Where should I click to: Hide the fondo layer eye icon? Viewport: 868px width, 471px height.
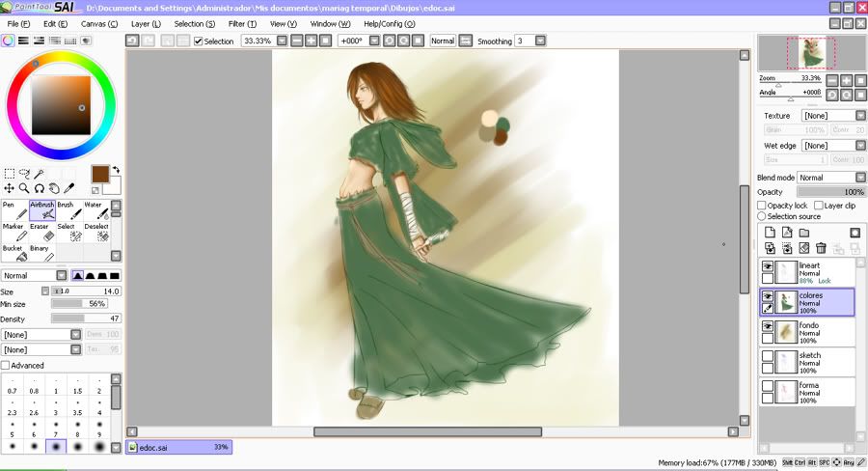pos(768,326)
